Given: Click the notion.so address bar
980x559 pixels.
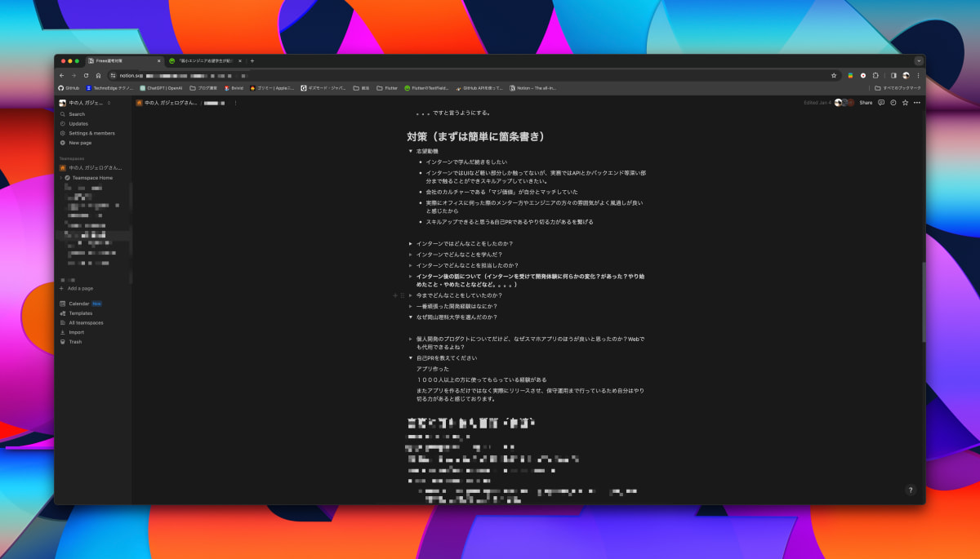Looking at the screenshot, I should click(474, 75).
